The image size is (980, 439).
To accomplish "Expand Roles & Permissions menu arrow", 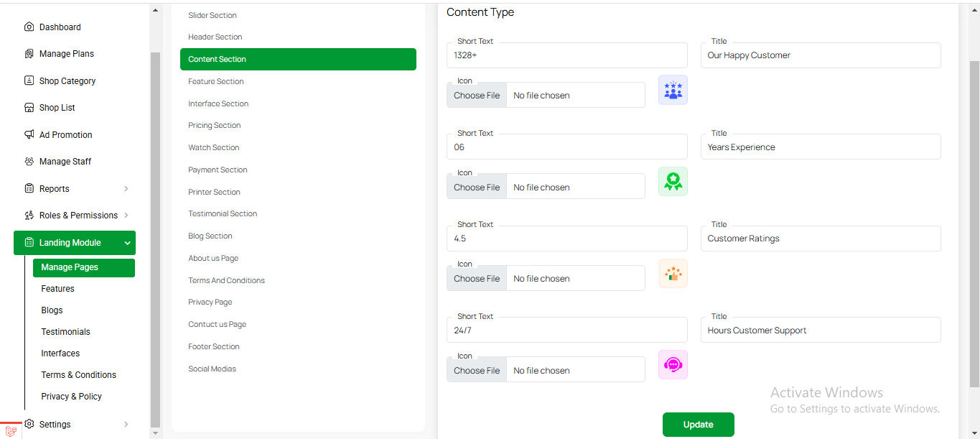I will tap(126, 216).
